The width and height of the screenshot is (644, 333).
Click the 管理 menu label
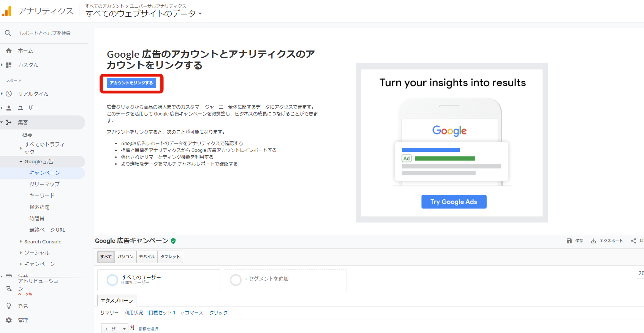coord(23,320)
